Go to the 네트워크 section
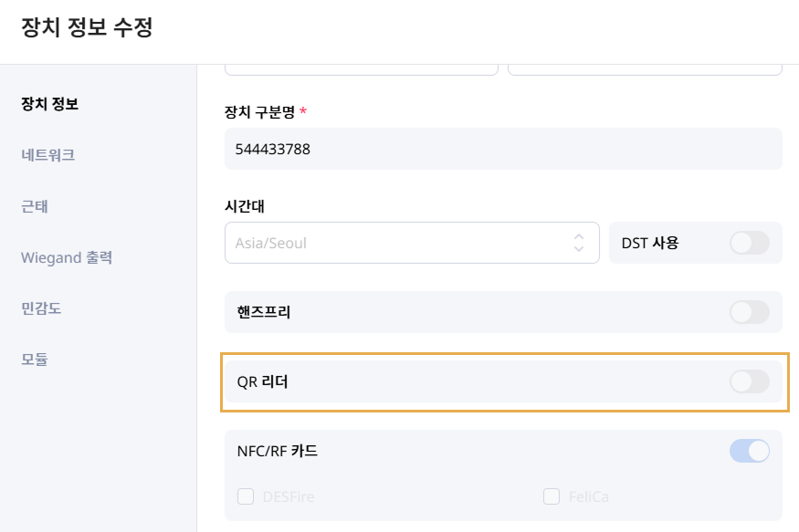 pos(47,155)
